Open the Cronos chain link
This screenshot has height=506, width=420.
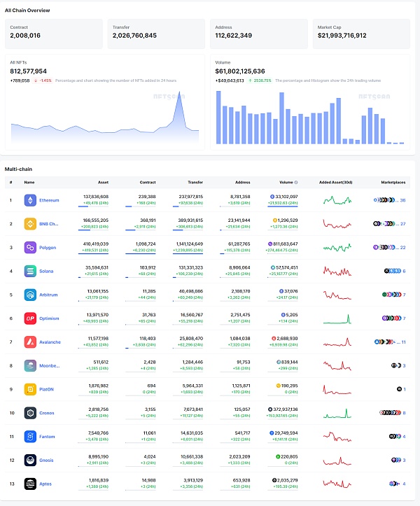pos(46,413)
